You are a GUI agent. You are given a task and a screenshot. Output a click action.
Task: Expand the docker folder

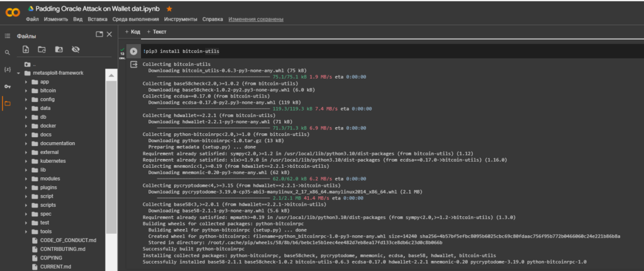[26, 126]
